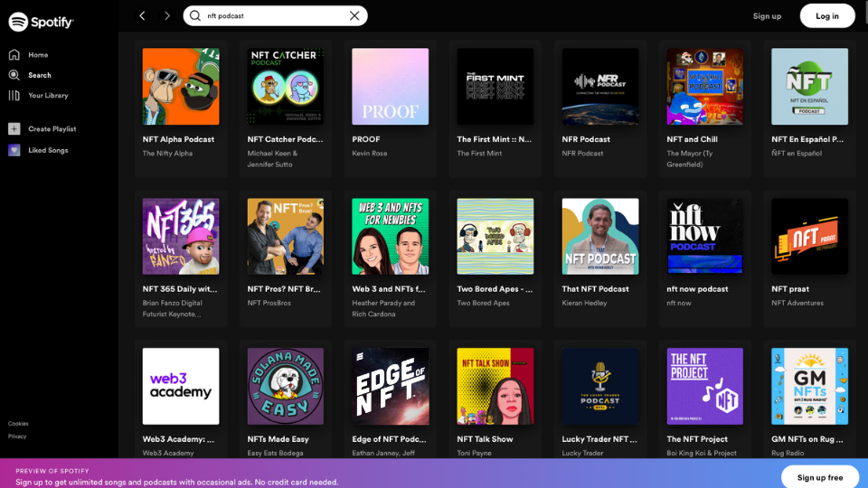The height and width of the screenshot is (488, 868).
Task: Click the Spotify logo
Action: click(x=41, y=22)
